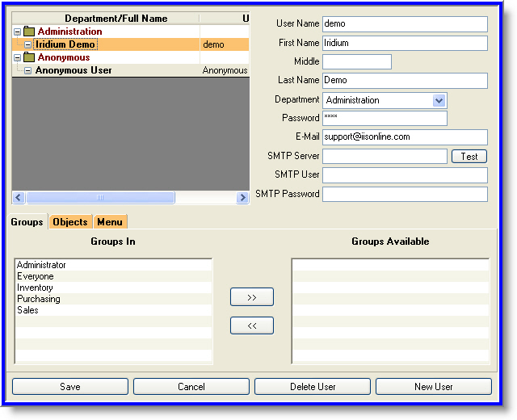Click the << move group button
Image resolution: width=517 pixels, height=420 pixels.
click(x=251, y=325)
